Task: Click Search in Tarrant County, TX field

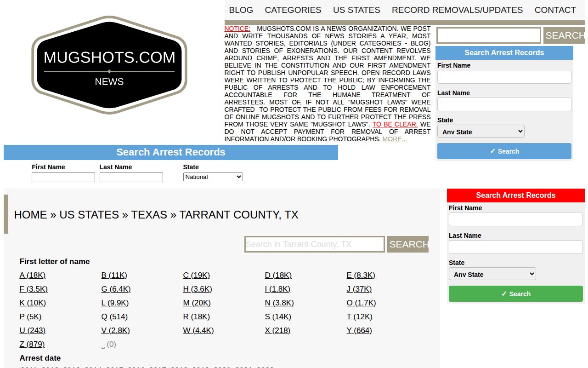Action: 315,244
